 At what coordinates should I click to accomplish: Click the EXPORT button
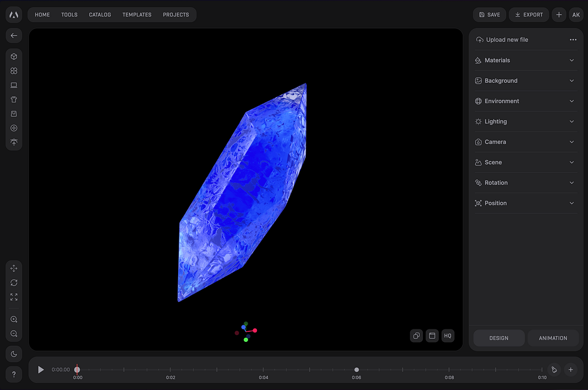pyautogui.click(x=529, y=15)
